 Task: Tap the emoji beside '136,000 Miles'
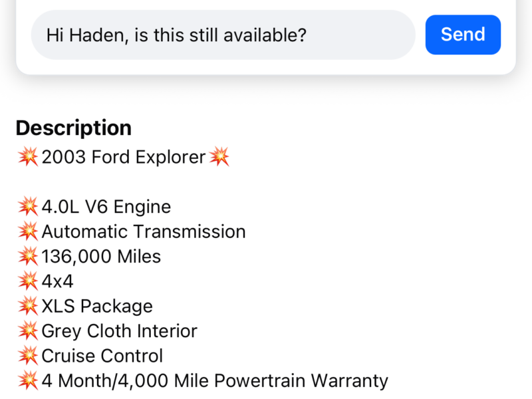coord(28,257)
